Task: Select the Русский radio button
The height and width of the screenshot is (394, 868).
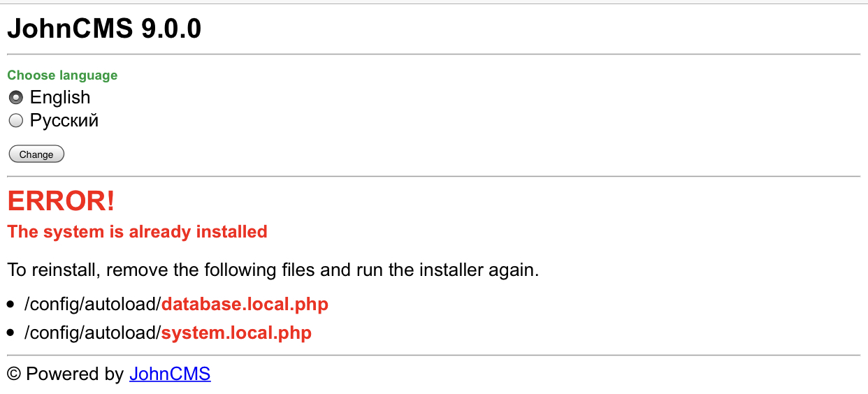Action: point(15,121)
